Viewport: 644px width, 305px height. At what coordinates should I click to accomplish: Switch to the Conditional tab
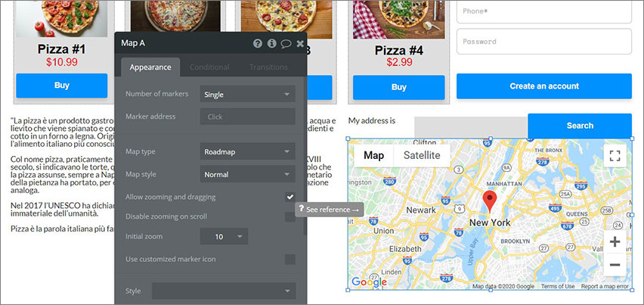(x=209, y=67)
